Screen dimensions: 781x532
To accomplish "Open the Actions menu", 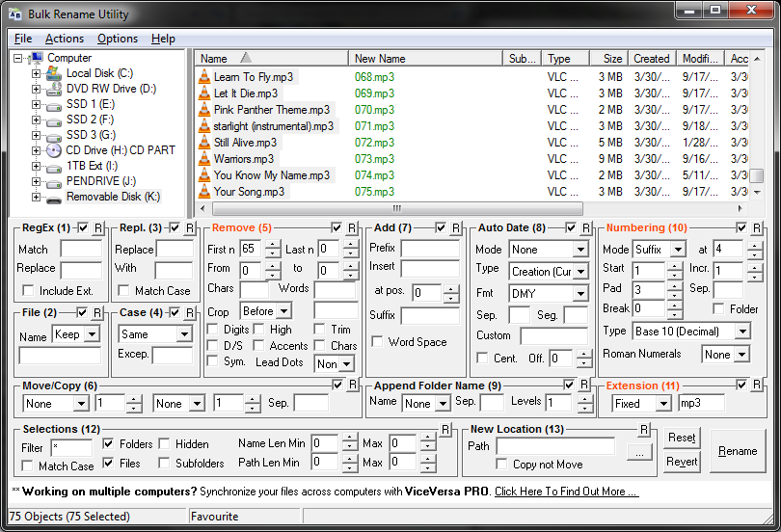I will pos(65,39).
